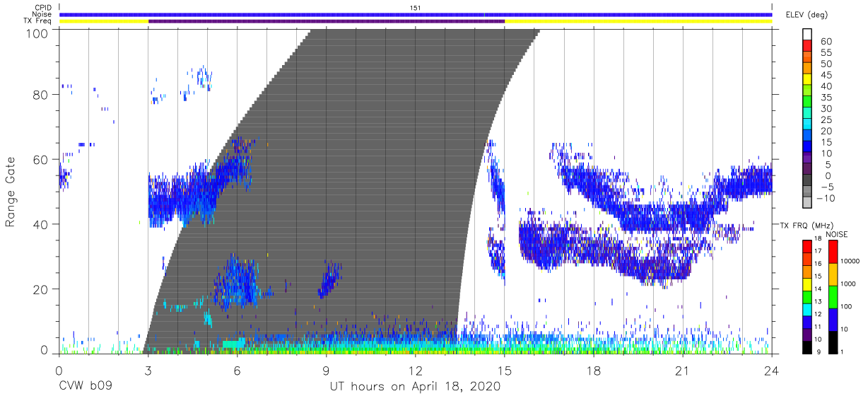Click x-axis hour label 24
The height and width of the screenshot is (401, 868).
pos(772,370)
